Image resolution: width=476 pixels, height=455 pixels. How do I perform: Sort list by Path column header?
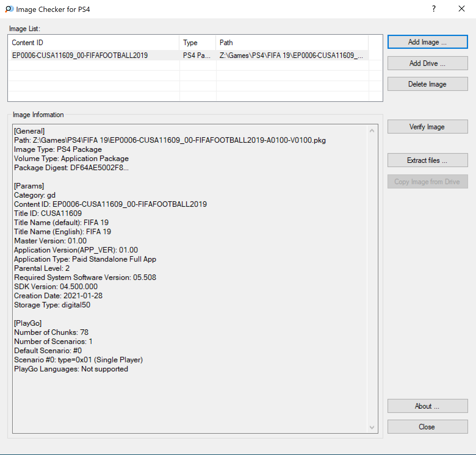coord(292,43)
